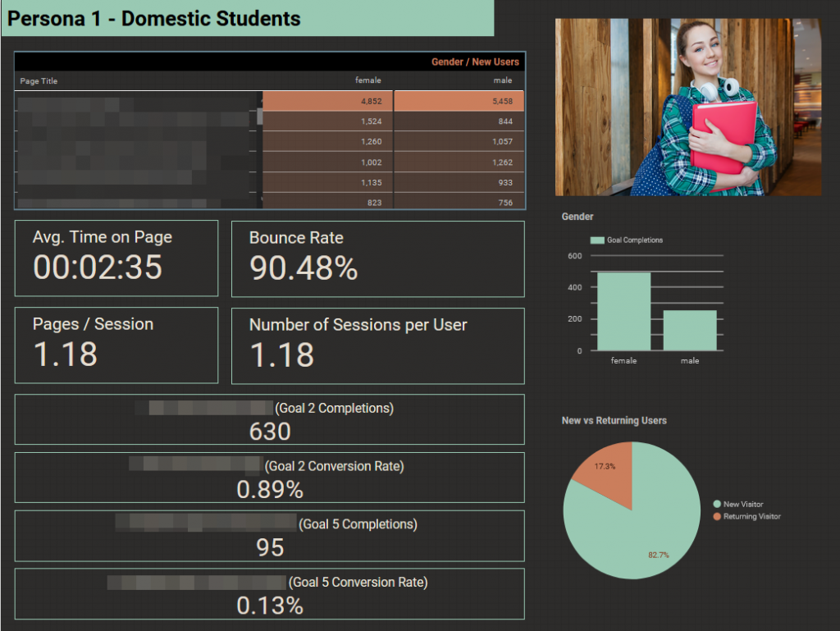Click the male bar in Gender chart
840x631 pixels.
pyautogui.click(x=690, y=330)
